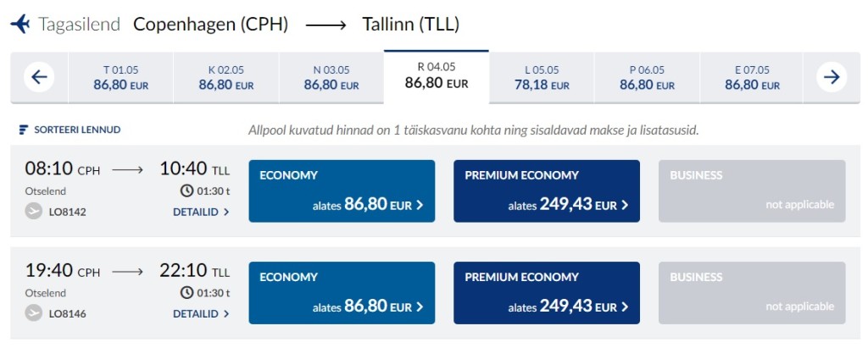This screenshot has height=348, width=868.
Task: Click airline logo next to LO8146
Action: [34, 313]
